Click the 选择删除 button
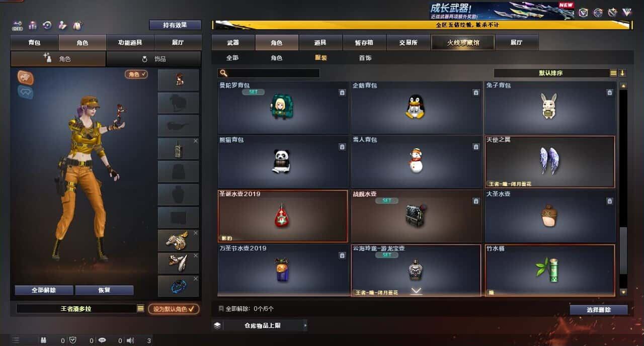644x346 pixels. [x=599, y=310]
